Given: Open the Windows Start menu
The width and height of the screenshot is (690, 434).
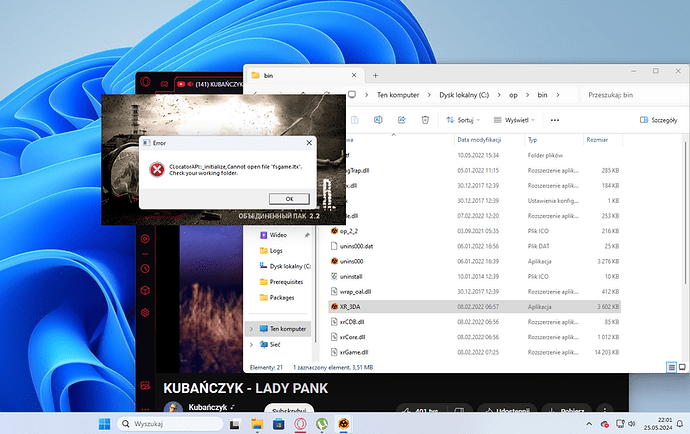Looking at the screenshot, I should pos(105,424).
